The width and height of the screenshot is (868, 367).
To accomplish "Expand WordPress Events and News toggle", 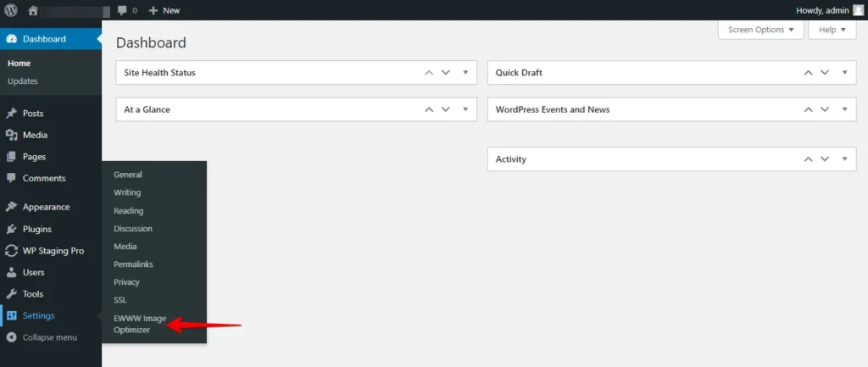I will (845, 109).
